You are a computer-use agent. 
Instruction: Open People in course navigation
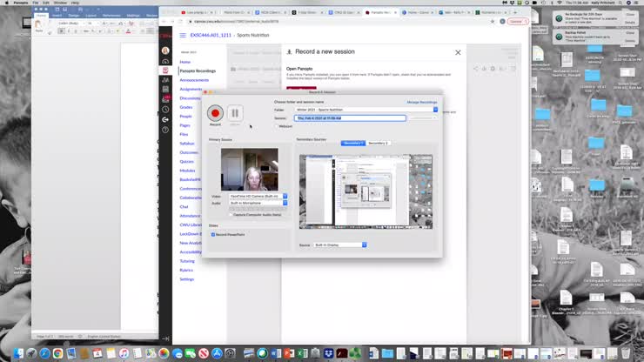(185, 117)
